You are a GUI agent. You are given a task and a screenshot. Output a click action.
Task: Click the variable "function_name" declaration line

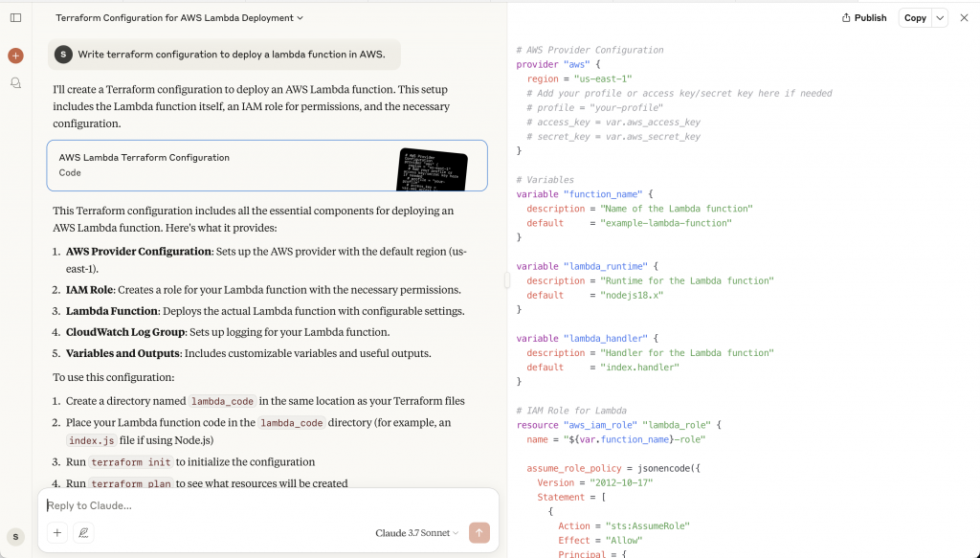click(585, 194)
